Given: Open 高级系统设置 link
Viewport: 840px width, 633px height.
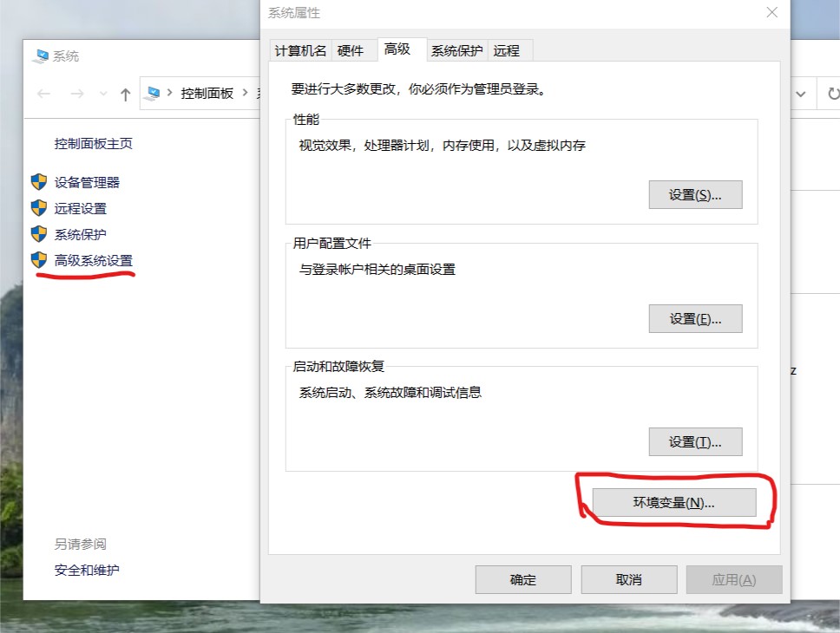Looking at the screenshot, I should (x=93, y=260).
